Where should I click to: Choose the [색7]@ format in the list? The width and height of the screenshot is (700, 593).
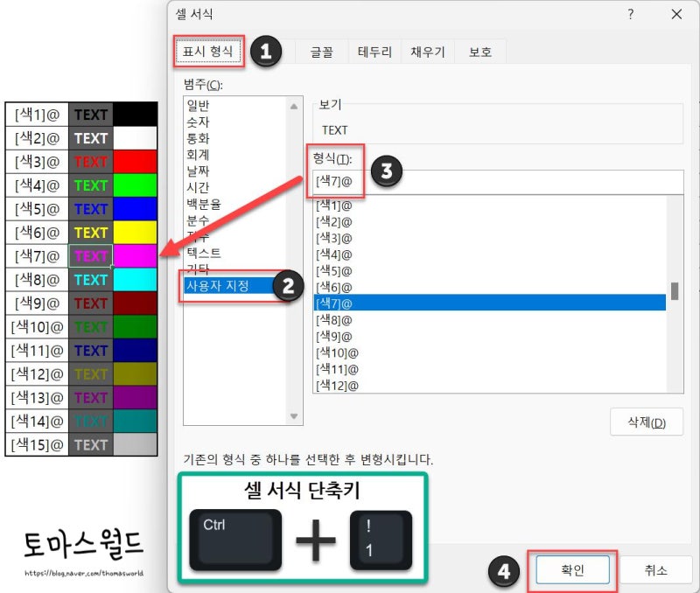click(x=394, y=302)
